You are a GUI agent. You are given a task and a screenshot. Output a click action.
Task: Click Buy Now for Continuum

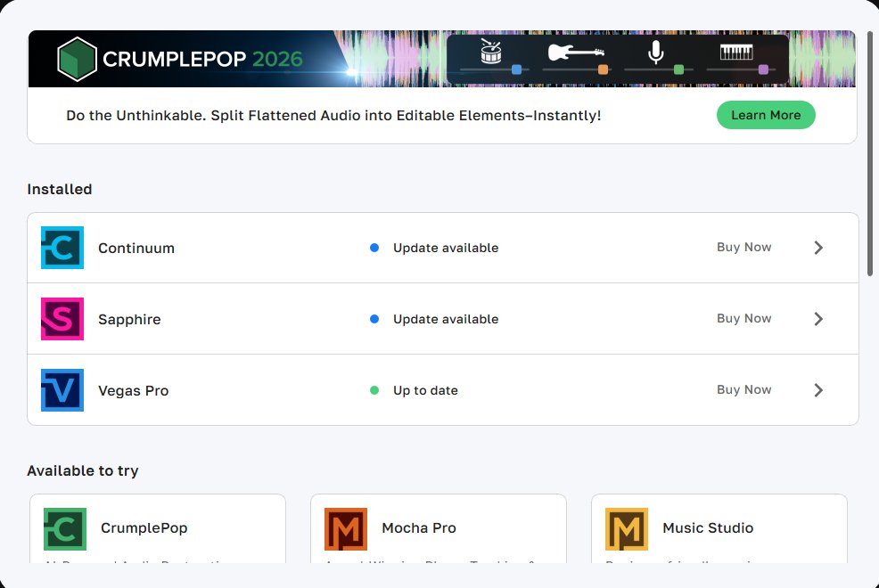coord(743,247)
